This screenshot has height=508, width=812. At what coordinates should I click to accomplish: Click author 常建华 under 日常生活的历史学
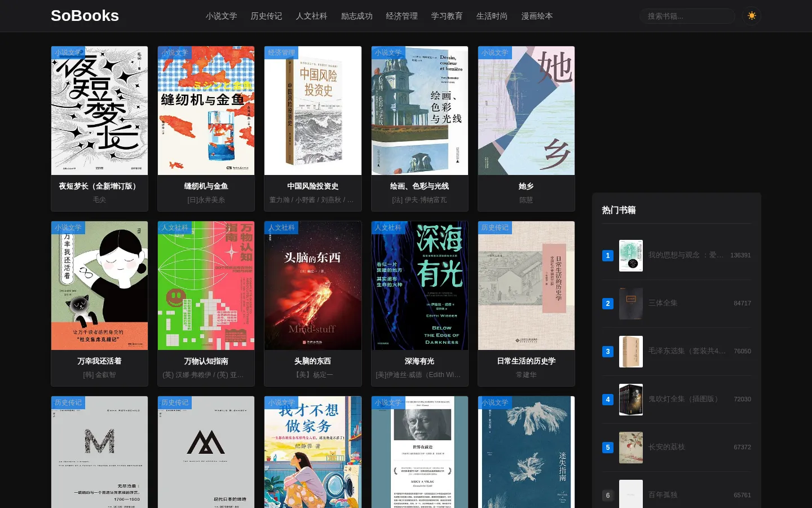[526, 375]
